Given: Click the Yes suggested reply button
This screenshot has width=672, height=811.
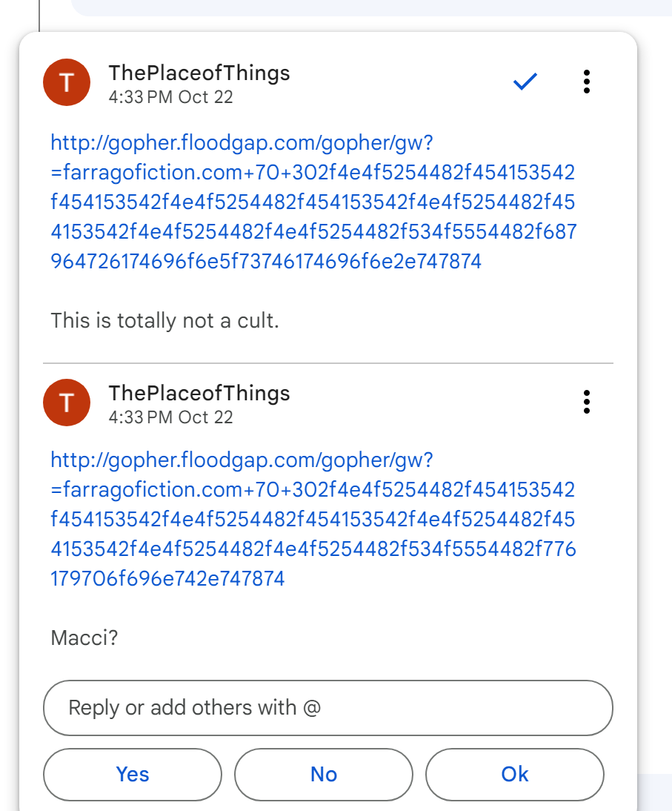Looking at the screenshot, I should [133, 775].
